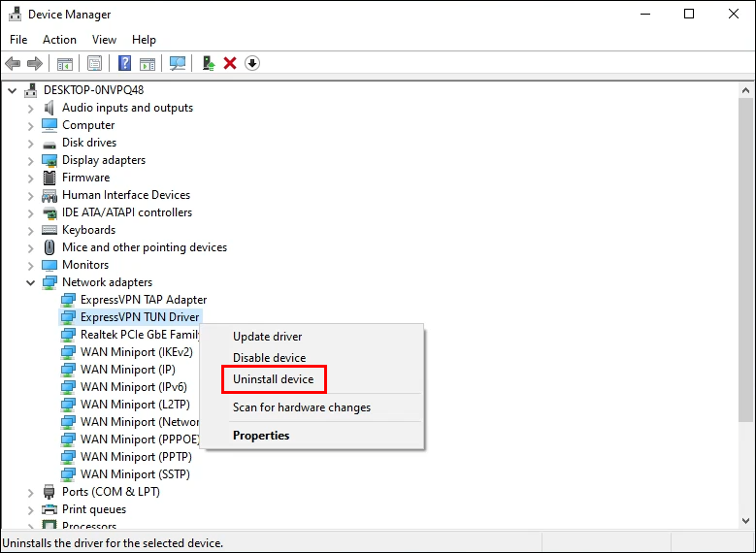Expand the Monitors category

point(31,265)
